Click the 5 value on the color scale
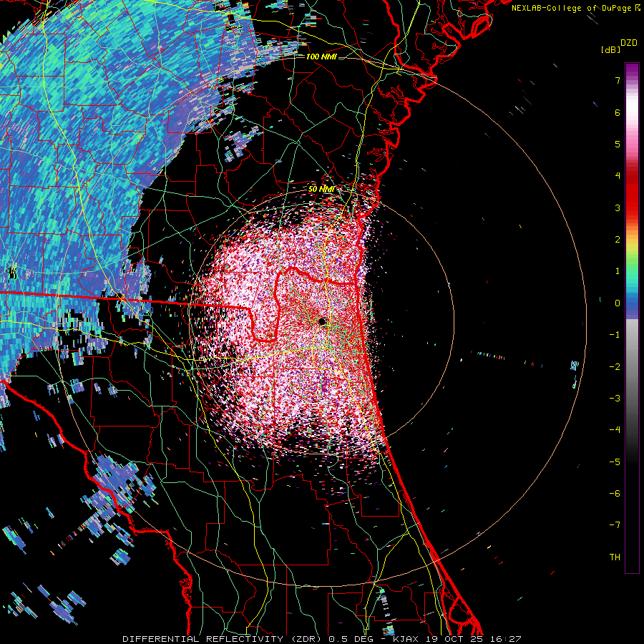This screenshot has width=644, height=644. [x=618, y=144]
